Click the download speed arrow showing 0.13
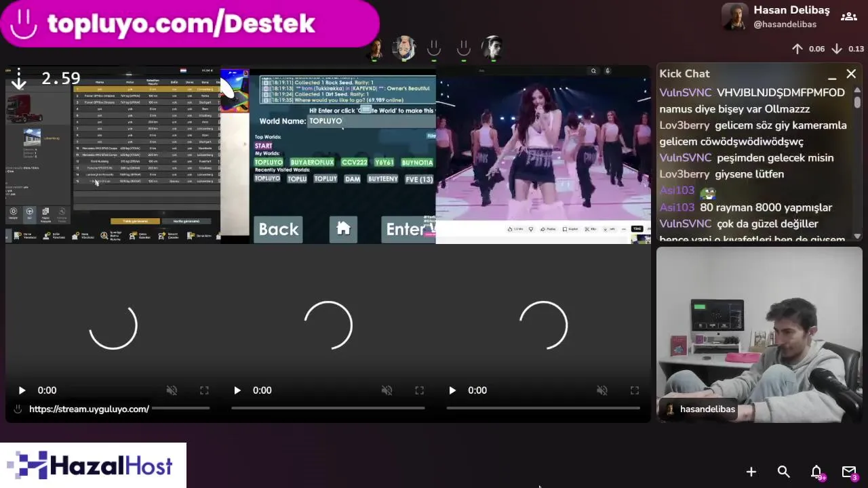The image size is (868, 488). (x=837, y=49)
